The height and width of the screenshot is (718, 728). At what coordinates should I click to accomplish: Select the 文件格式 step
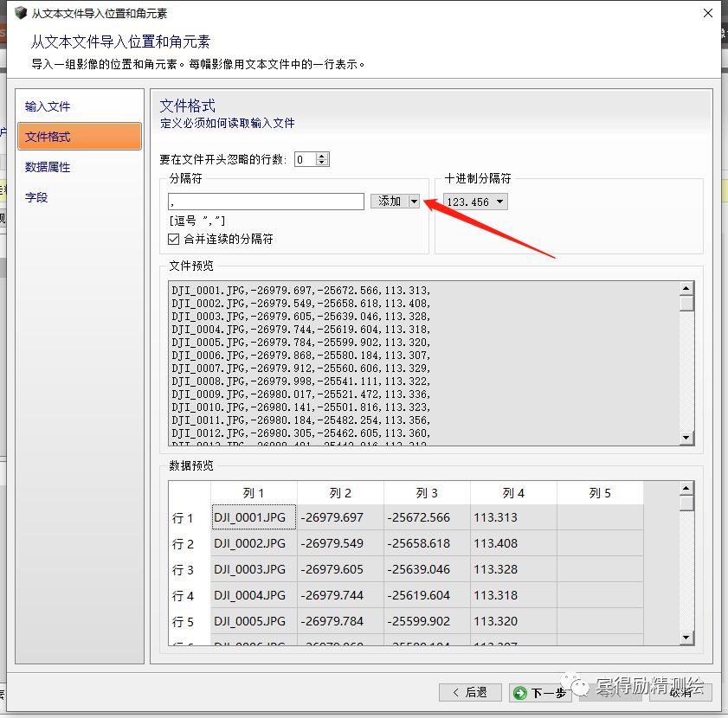point(80,137)
